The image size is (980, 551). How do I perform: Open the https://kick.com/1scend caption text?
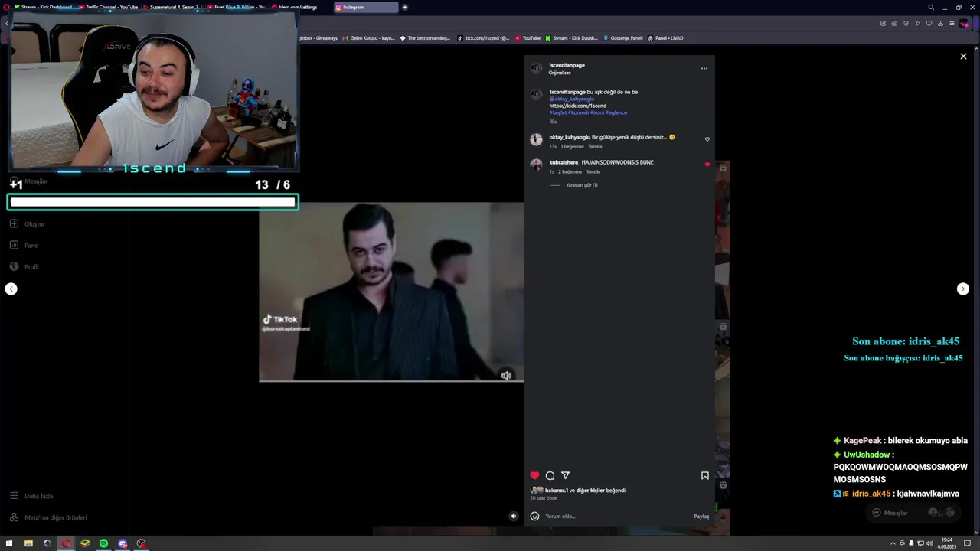click(x=577, y=106)
